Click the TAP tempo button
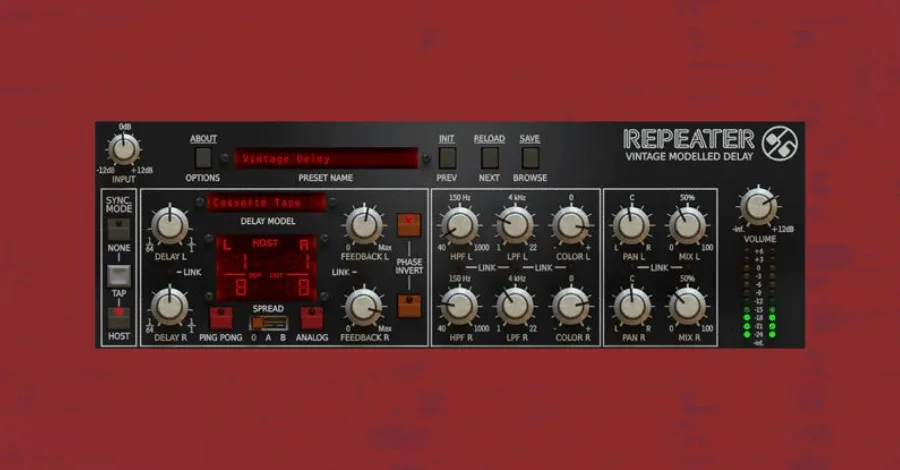Image resolution: width=900 pixels, height=470 pixels. pos(119,276)
